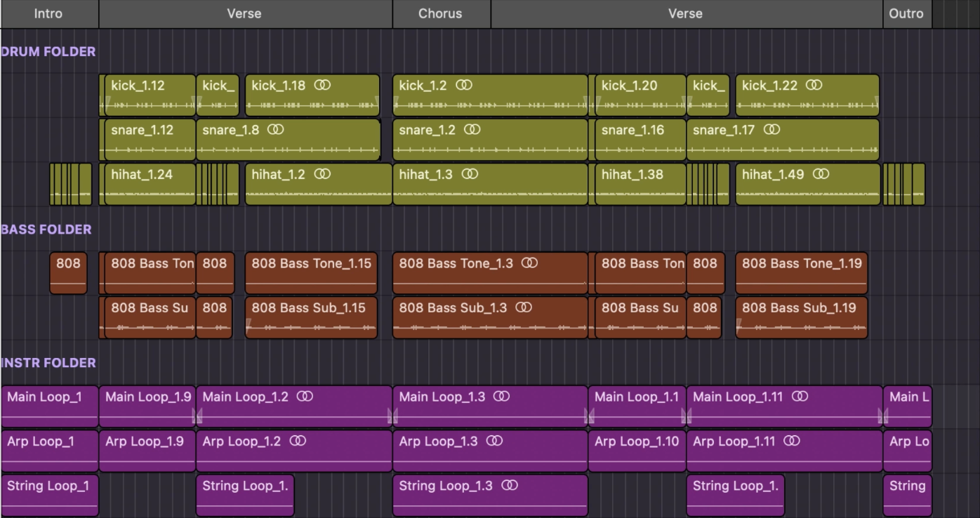Click loop icon on kick_1.18 region
Image resolution: width=980 pixels, height=518 pixels.
(x=322, y=85)
